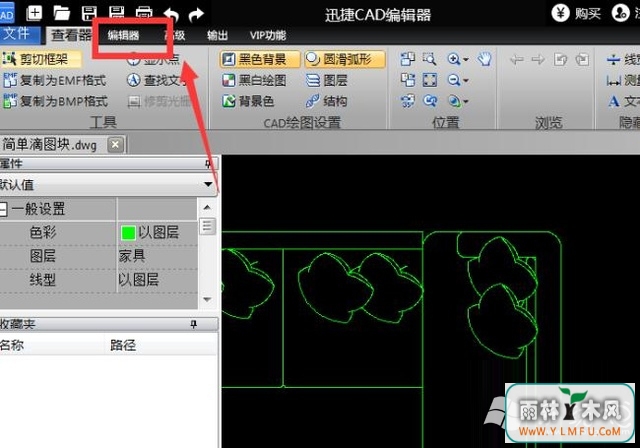Viewport: 640px width, 448px height.
Task: Click the line weight icon
Action: click(613, 60)
